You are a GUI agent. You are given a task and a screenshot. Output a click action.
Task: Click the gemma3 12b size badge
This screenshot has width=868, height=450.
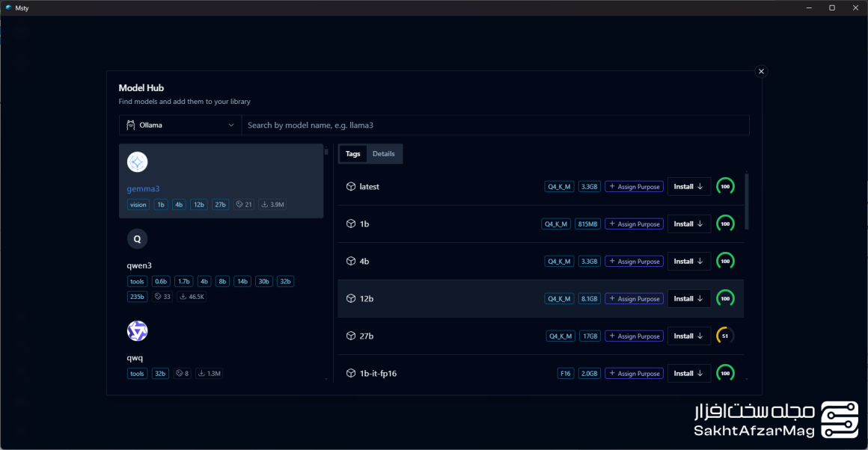pyautogui.click(x=199, y=205)
